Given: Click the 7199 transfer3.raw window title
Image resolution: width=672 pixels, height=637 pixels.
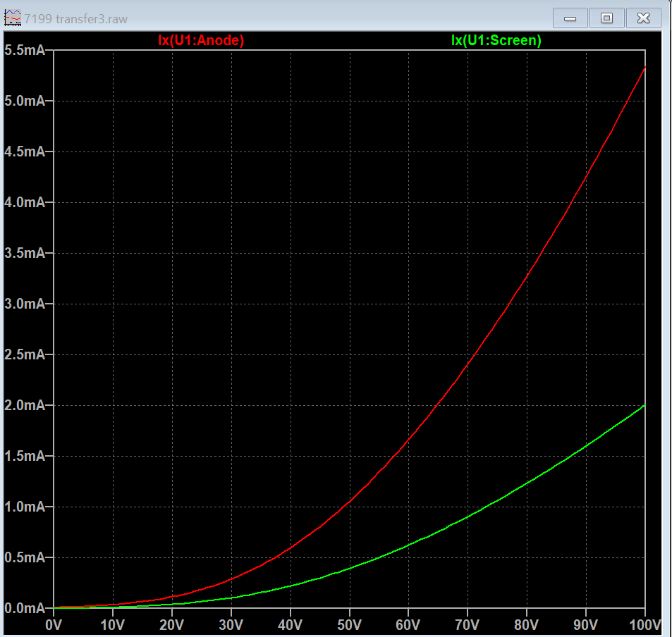Looking at the screenshot, I should click(x=76, y=19).
